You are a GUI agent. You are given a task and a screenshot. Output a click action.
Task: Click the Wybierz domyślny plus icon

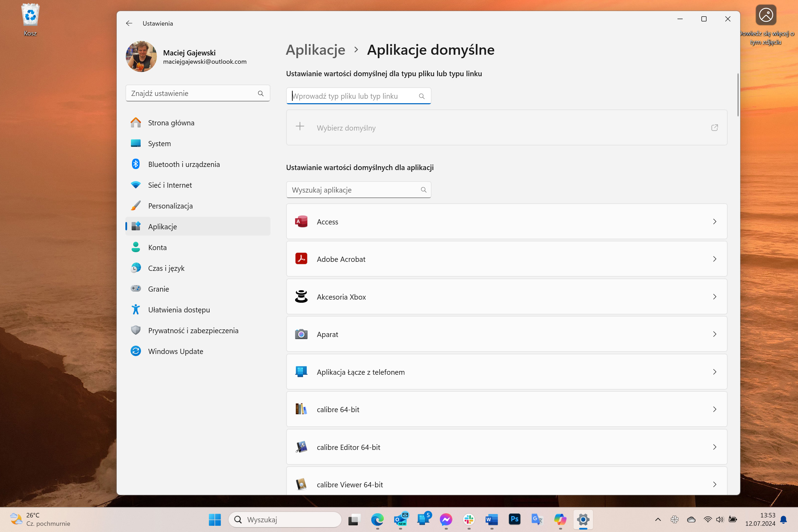coord(300,126)
